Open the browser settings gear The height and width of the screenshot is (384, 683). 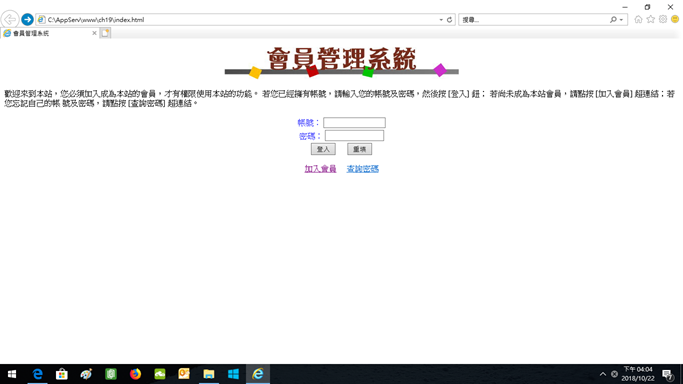pyautogui.click(x=663, y=20)
